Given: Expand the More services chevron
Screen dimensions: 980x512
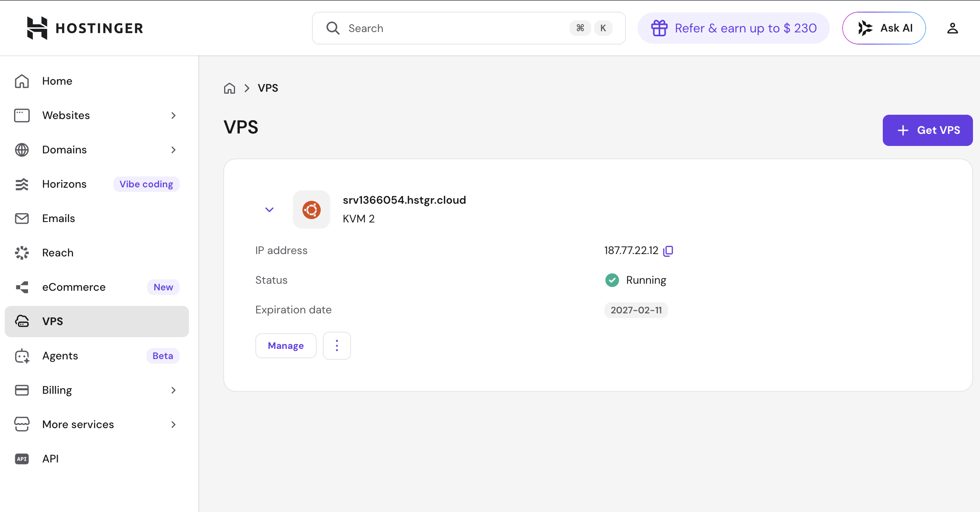Looking at the screenshot, I should tap(173, 425).
